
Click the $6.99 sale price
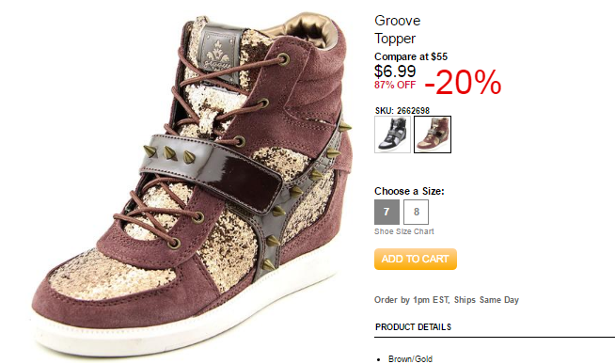point(395,71)
